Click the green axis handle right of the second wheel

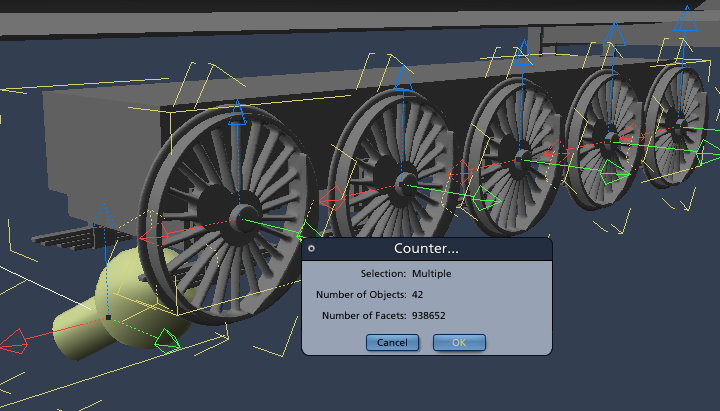(x=487, y=199)
